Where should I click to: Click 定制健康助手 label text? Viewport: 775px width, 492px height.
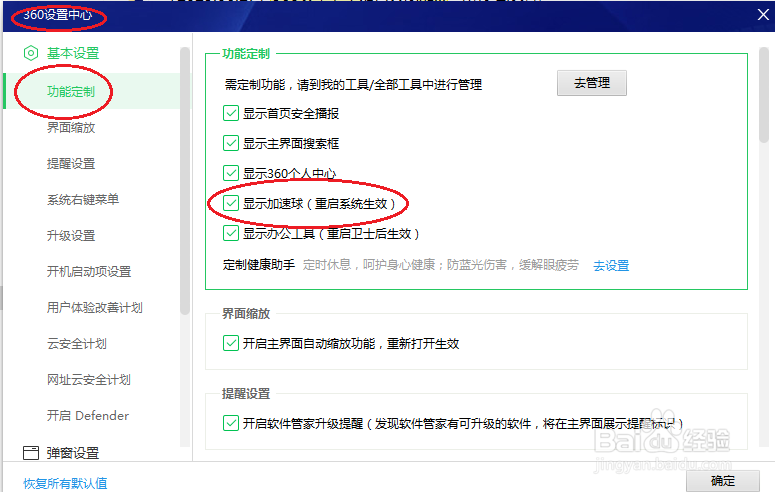pyautogui.click(x=259, y=265)
